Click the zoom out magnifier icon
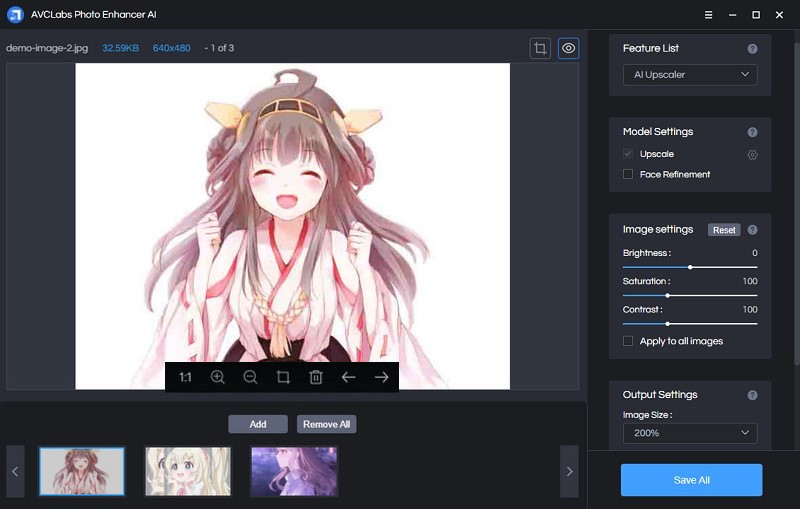This screenshot has width=800, height=509. click(250, 377)
